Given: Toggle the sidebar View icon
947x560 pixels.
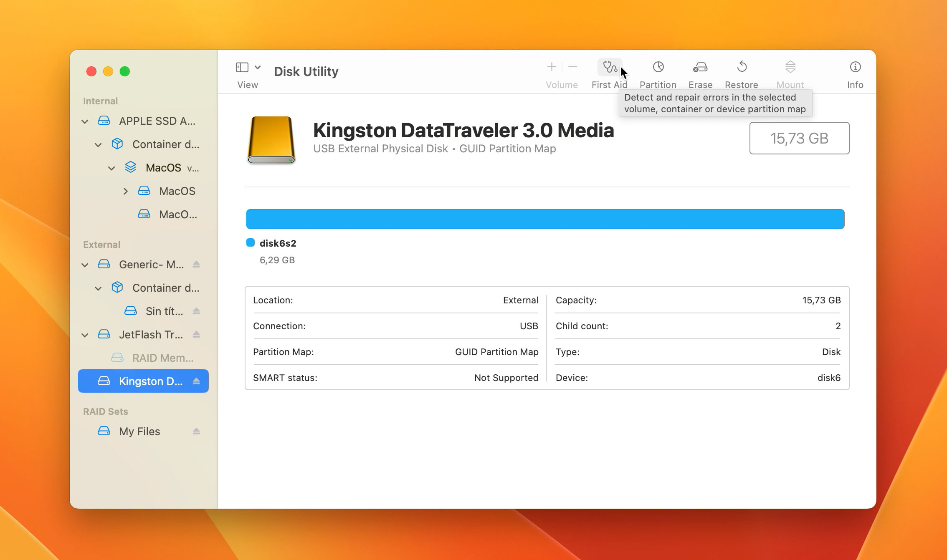Looking at the screenshot, I should point(242,67).
